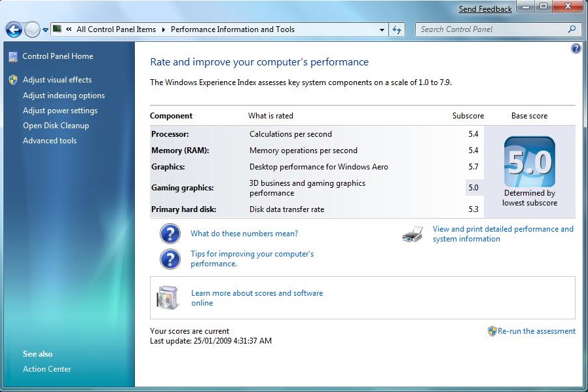Viewport: 588px width, 392px height.
Task: Click the Graphics subscore 5.7
Action: (473, 166)
